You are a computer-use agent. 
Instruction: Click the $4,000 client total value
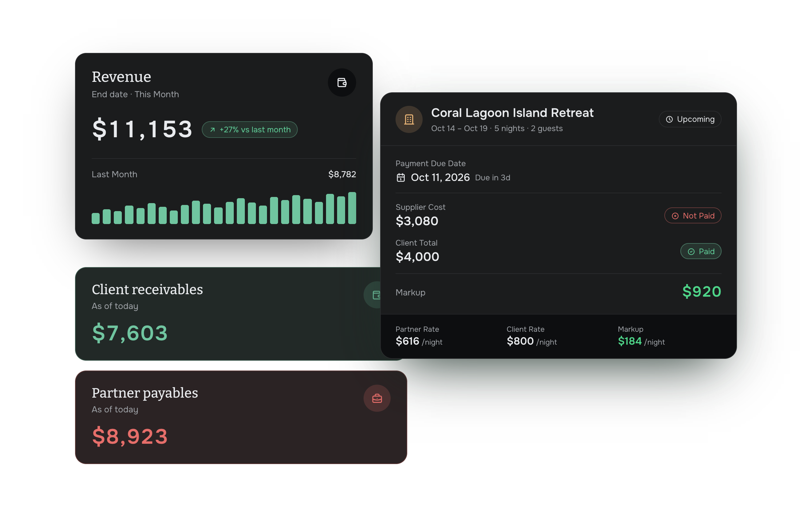(x=417, y=257)
